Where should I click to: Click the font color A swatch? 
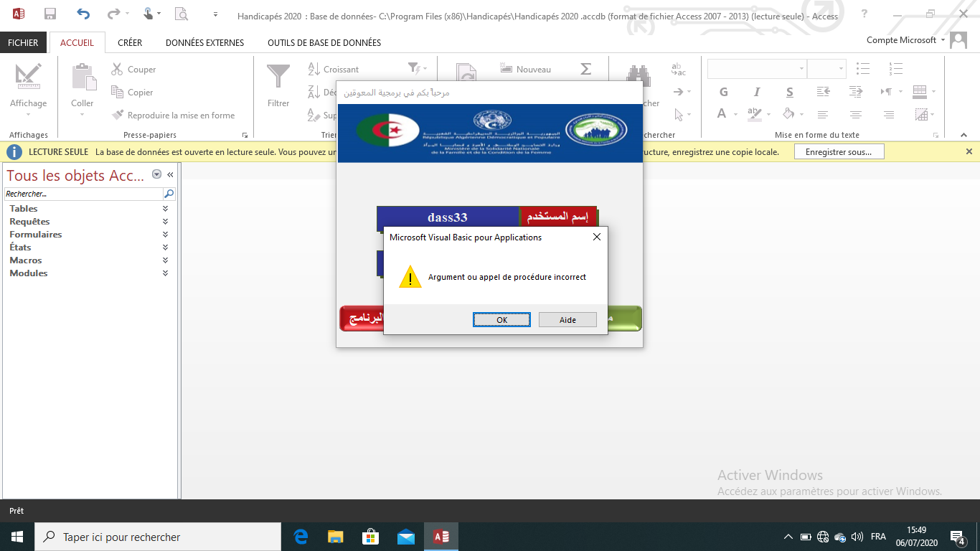coord(722,114)
